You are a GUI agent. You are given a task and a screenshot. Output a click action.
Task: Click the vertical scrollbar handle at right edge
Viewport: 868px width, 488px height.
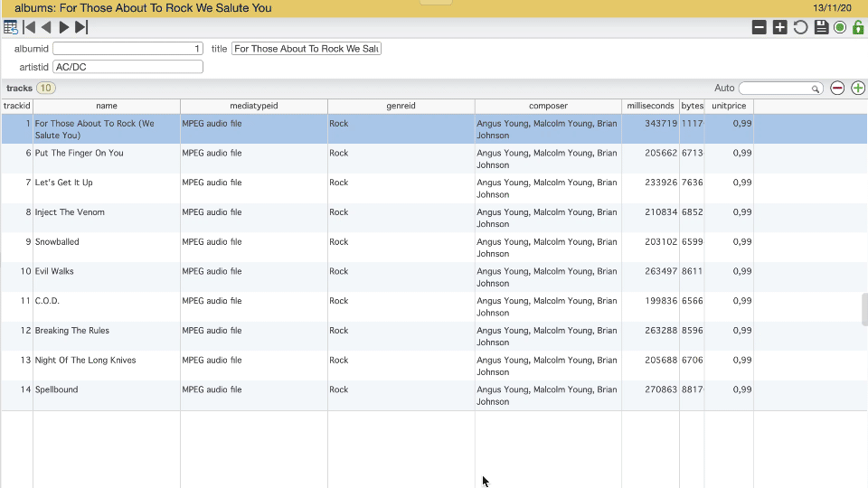click(x=864, y=310)
